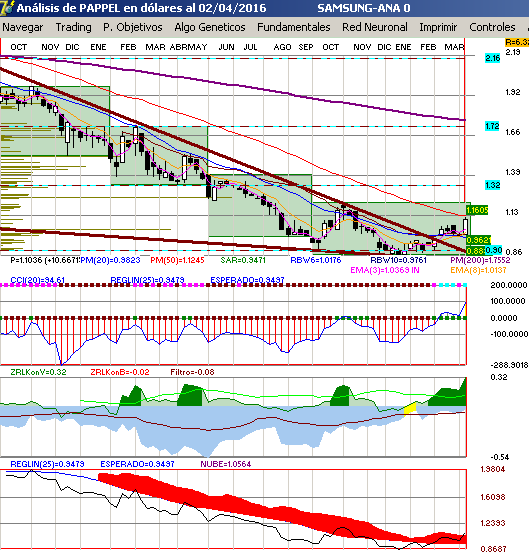Click the RBW10=0.9761 indicator label
Viewport: 529px width, 552px height.
pos(398,260)
